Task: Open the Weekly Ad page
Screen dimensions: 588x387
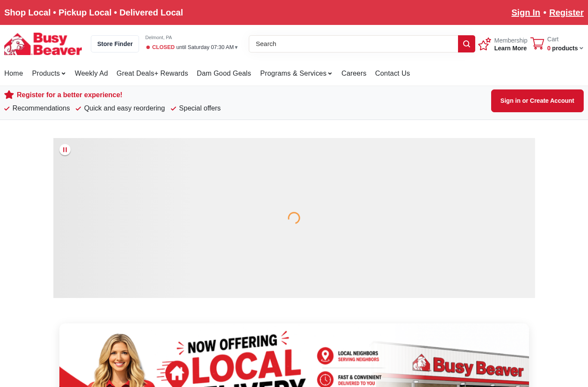Action: tap(91, 73)
